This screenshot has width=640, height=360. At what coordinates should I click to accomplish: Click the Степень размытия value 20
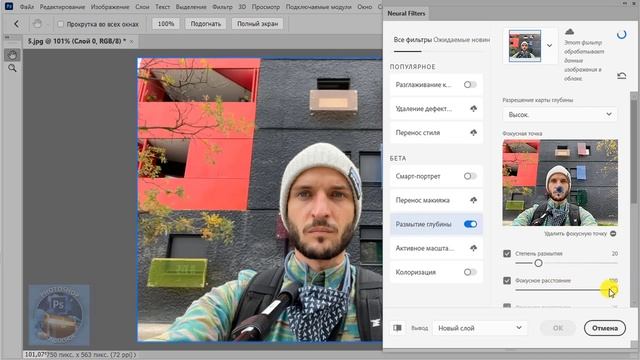pos(615,253)
